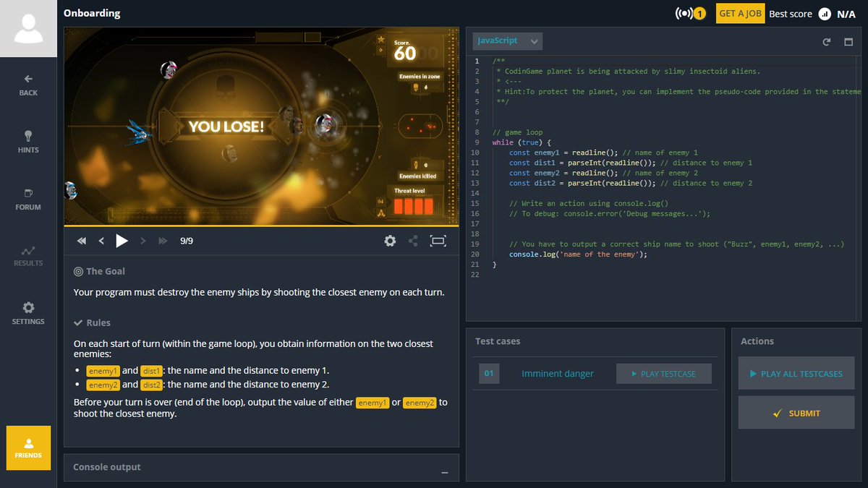This screenshot has width=868, height=488.
Task: Click the SUBMIT button
Action: click(796, 413)
